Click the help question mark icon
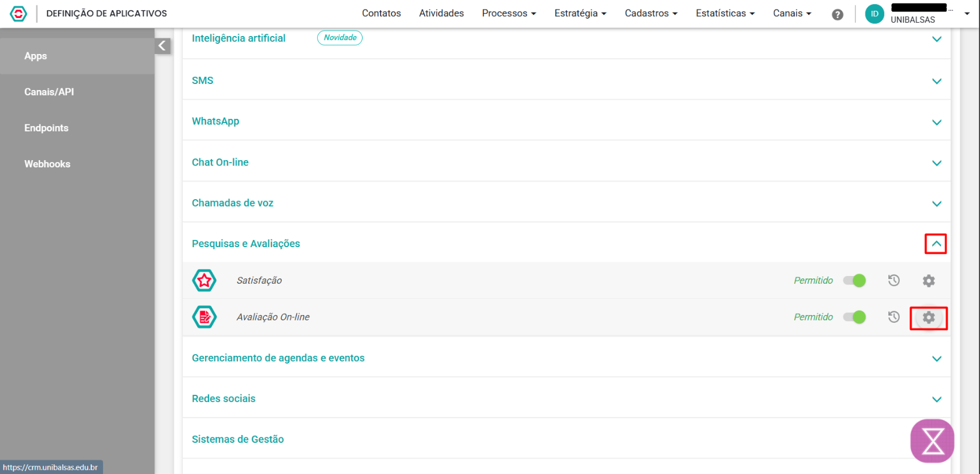Screen dimensions: 980x474 tap(837, 14)
